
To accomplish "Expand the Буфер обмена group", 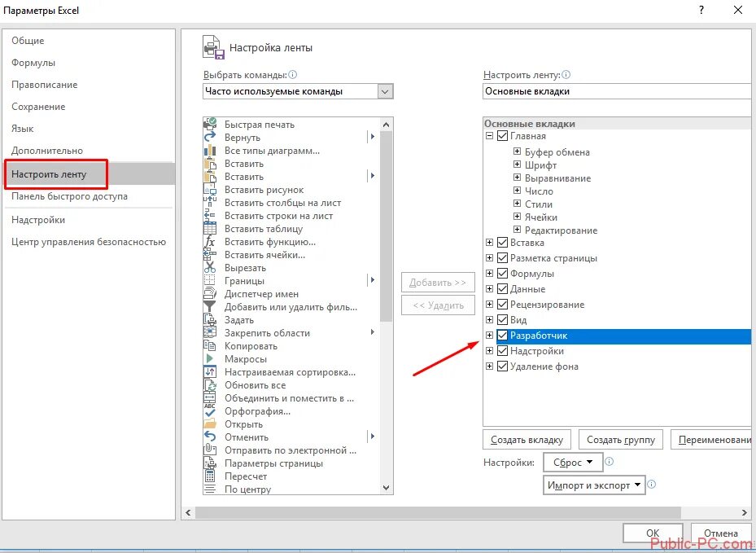I will pyautogui.click(x=517, y=151).
